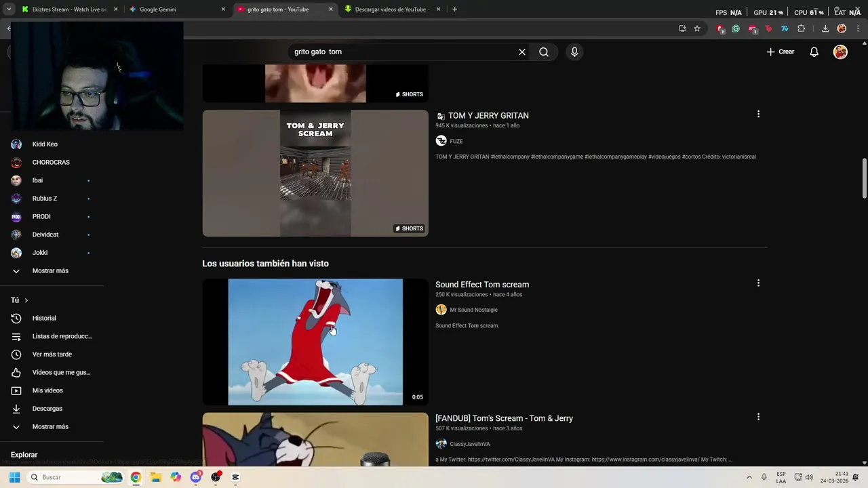Expand subscriptions with first Mostrar más
868x488 pixels.
pos(52,270)
